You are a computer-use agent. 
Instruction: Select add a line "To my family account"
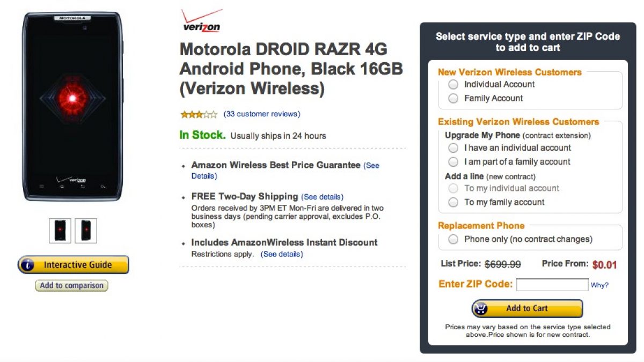click(453, 202)
